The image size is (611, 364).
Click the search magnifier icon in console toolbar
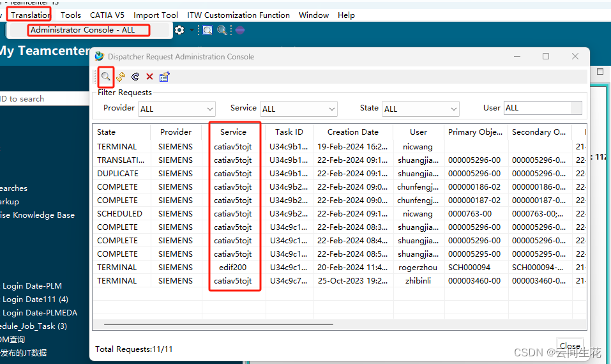pos(105,77)
